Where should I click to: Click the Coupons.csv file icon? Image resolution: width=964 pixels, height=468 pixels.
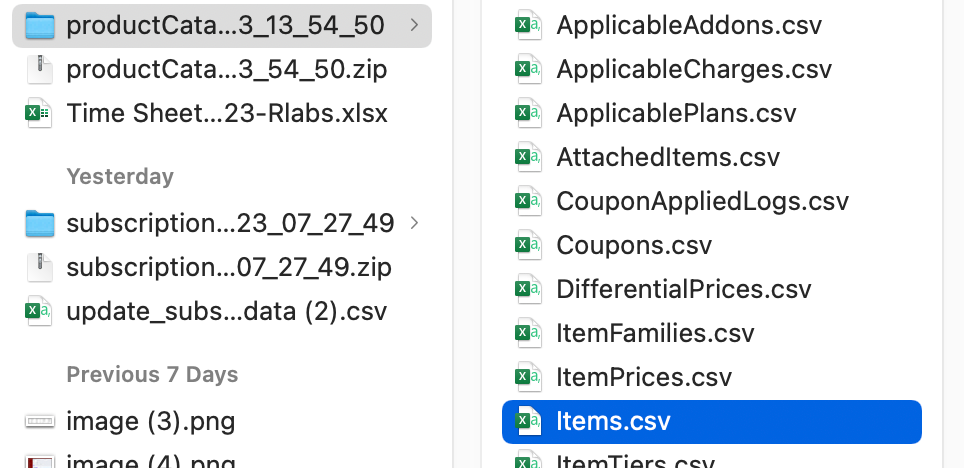click(527, 245)
